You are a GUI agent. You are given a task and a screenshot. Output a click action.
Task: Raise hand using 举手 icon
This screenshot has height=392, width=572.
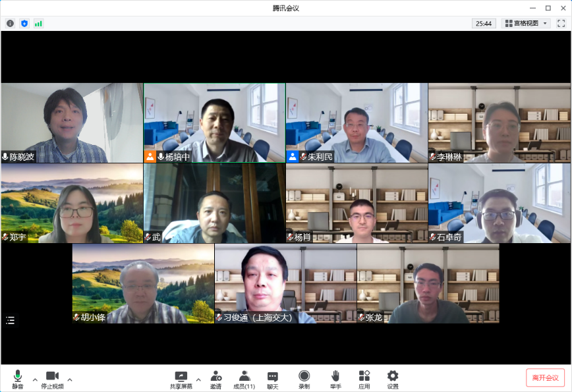point(335,379)
